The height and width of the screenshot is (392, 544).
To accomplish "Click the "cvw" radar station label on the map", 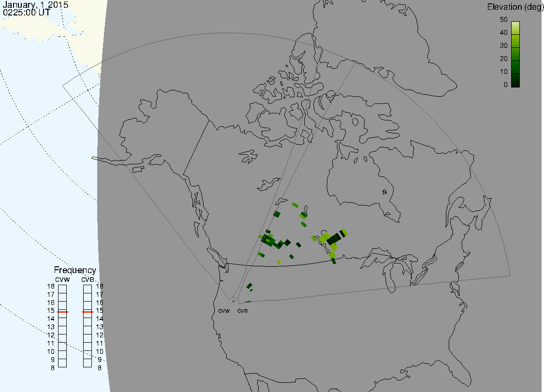I will [224, 311].
